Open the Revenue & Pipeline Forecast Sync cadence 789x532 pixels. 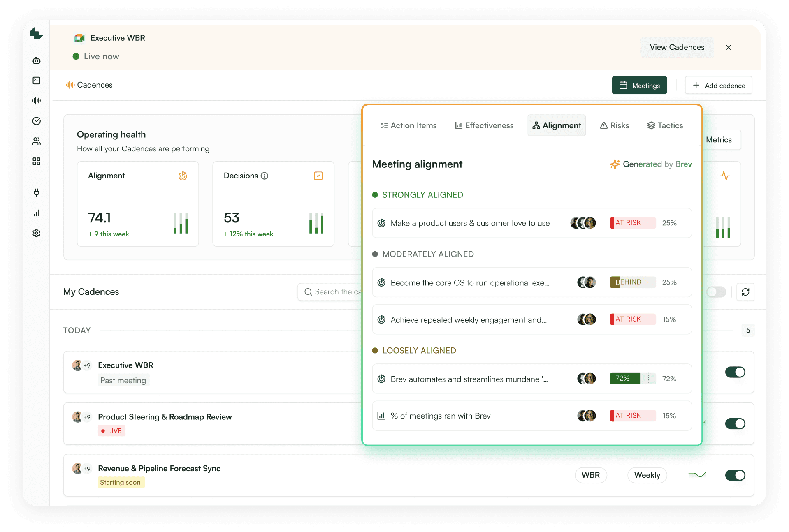[159, 468]
